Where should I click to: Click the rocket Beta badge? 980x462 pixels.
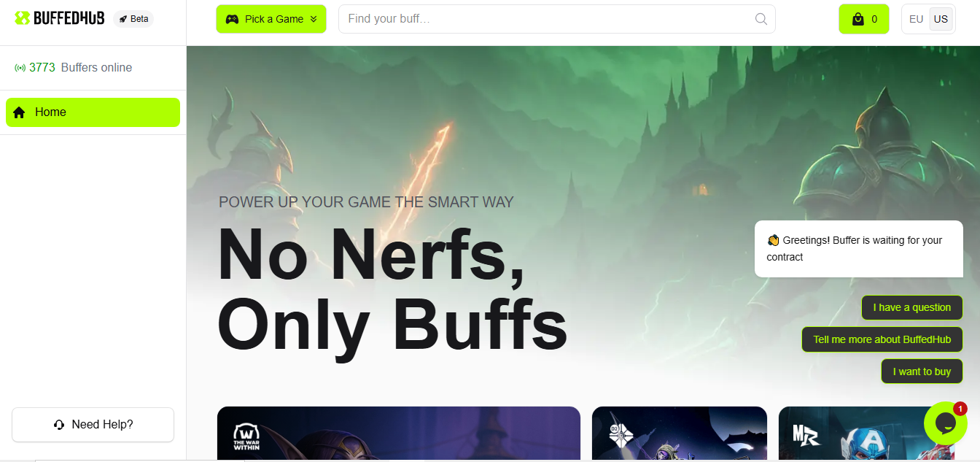[x=133, y=19]
